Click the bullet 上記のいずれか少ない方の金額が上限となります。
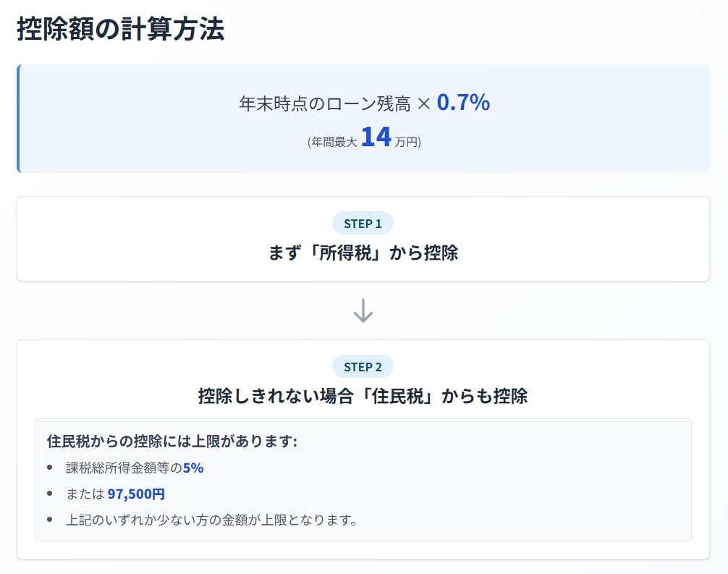 click(212, 520)
